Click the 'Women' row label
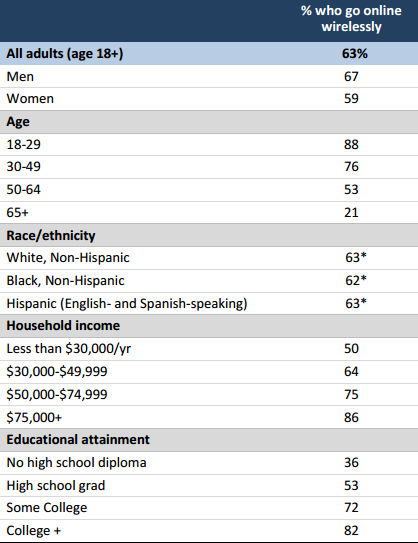The height and width of the screenshot is (543, 418). (x=30, y=99)
